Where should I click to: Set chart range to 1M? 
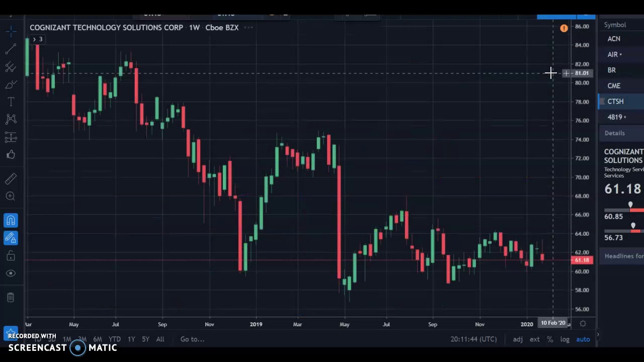67,339
